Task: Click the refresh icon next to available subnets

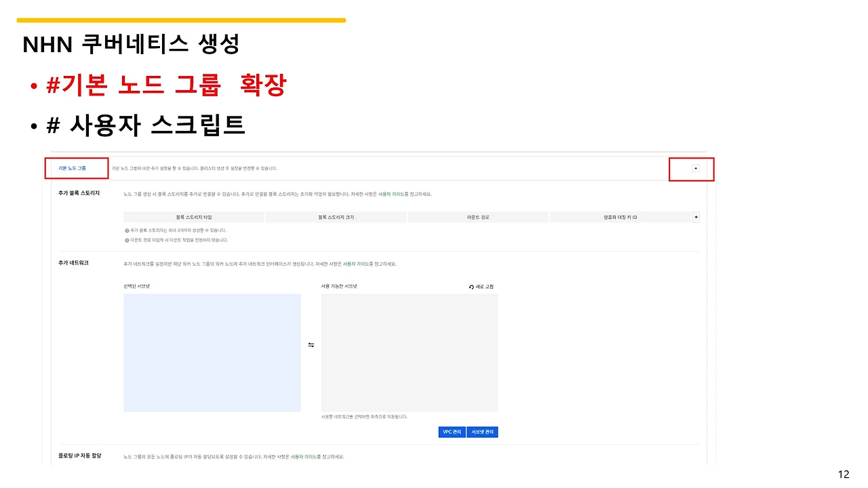Action: [472, 287]
